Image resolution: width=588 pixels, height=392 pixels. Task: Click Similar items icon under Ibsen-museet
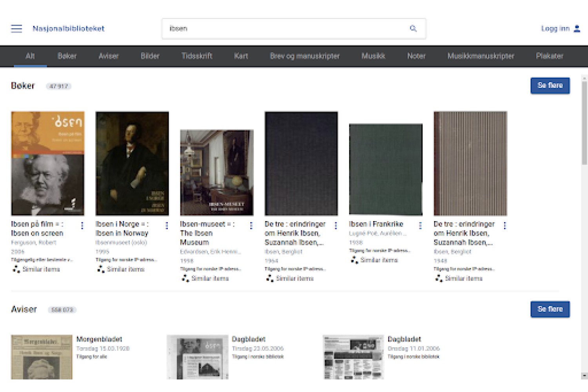coord(185,278)
